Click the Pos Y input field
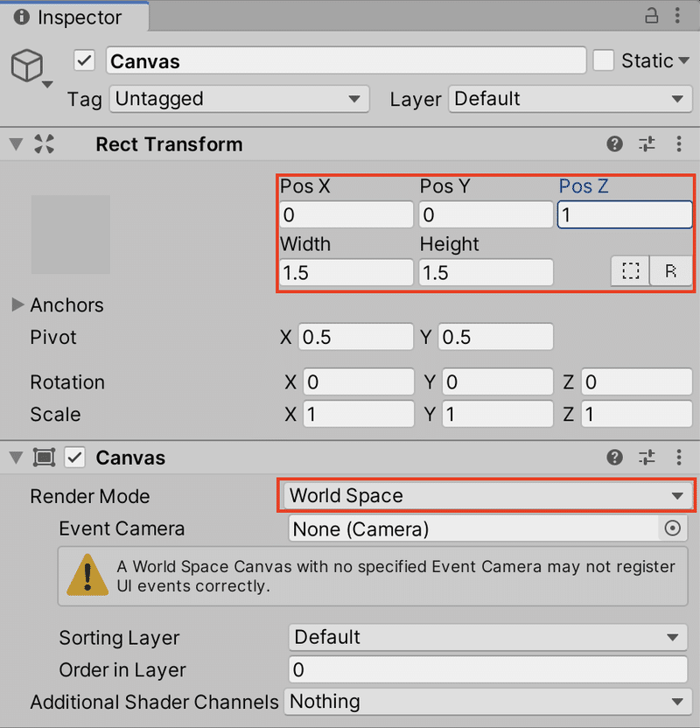700x728 pixels. [486, 214]
